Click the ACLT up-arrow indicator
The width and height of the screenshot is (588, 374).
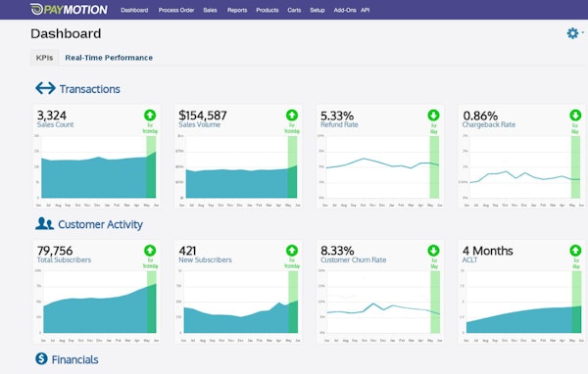[575, 251]
